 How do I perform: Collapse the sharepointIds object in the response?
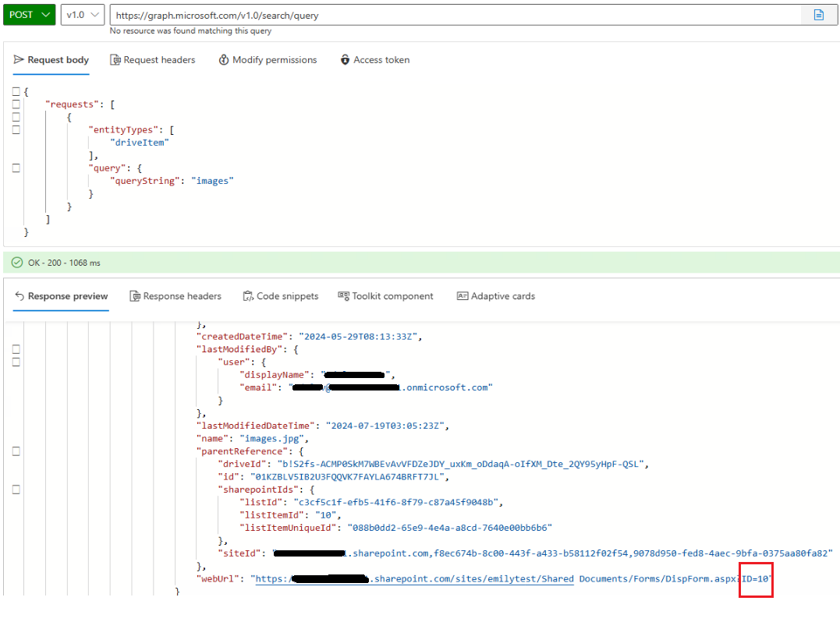coord(16,489)
